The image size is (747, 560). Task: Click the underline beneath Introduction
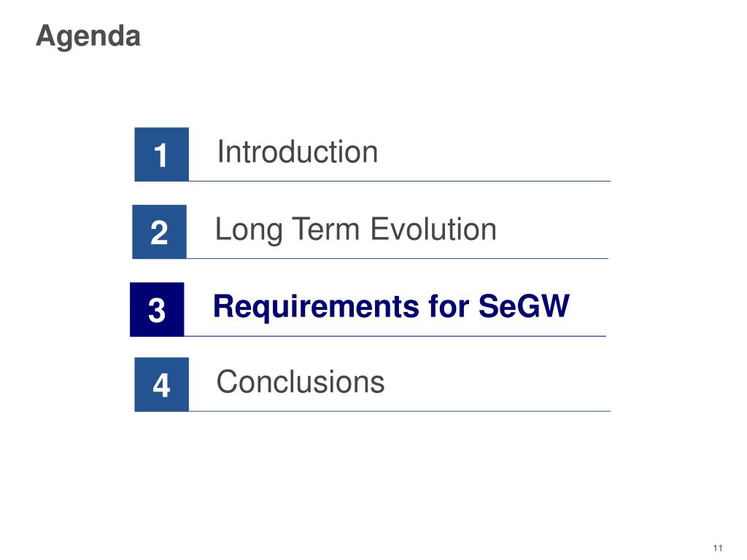coord(400,181)
